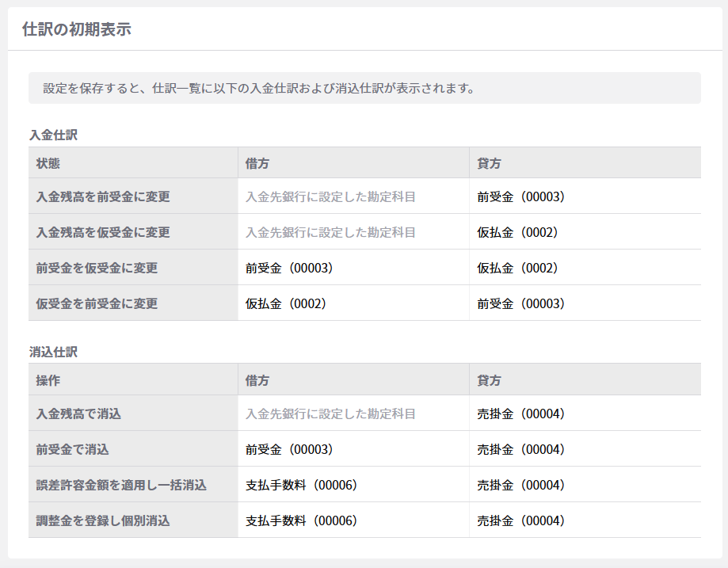
Task: Select the 前受金で消込 row label
Action: click(x=73, y=449)
